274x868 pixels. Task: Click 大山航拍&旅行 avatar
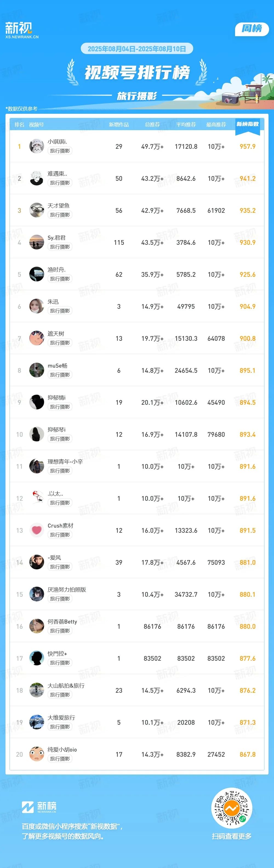coord(36,691)
